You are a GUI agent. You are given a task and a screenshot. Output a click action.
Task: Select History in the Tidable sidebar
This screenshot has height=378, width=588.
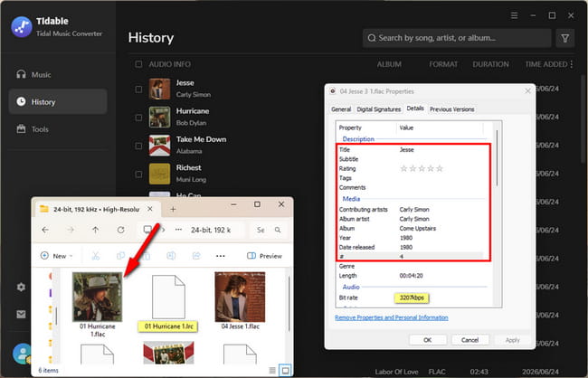[58, 101]
